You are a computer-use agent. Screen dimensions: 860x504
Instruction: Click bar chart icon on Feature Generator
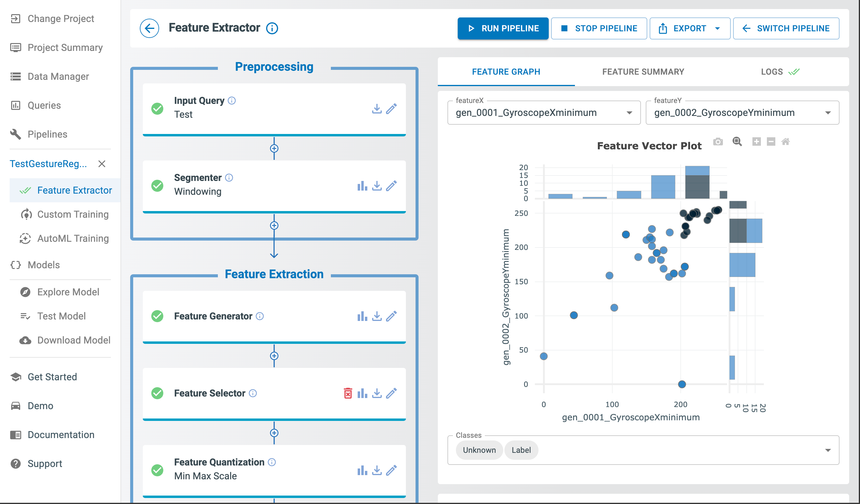point(362,316)
